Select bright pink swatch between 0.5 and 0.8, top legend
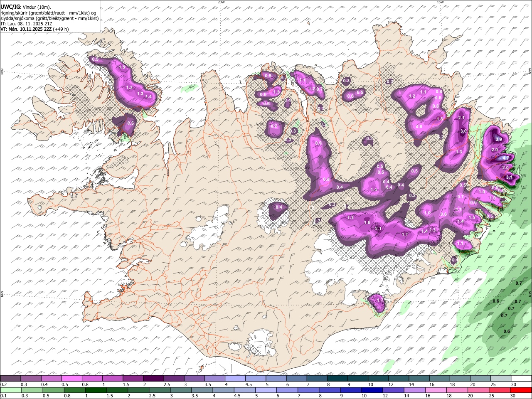 71,379
